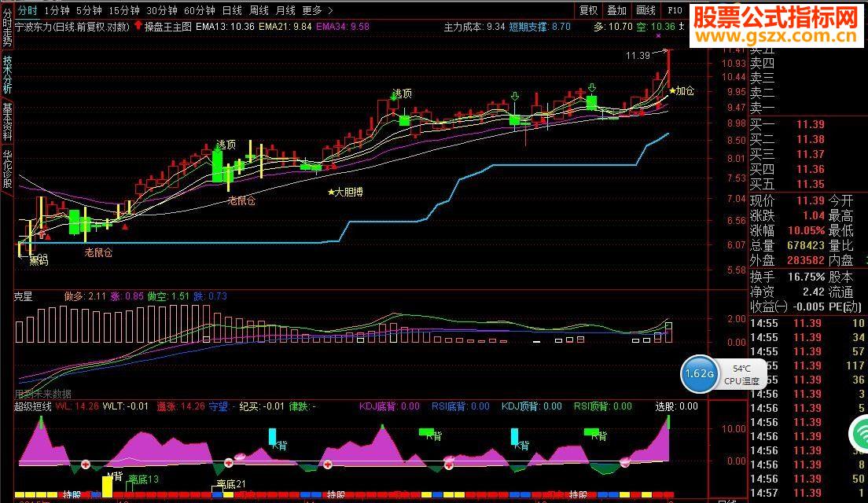Open the 分时走势 sidebar tab

click(6, 27)
